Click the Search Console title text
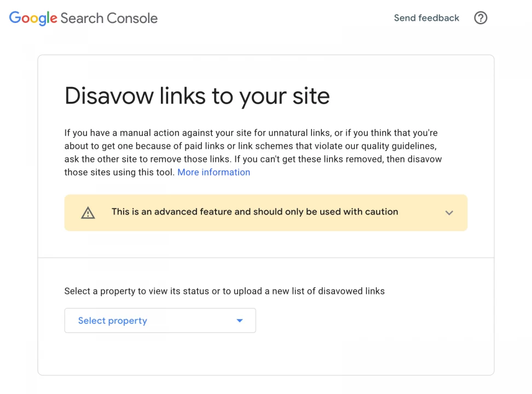 109,18
